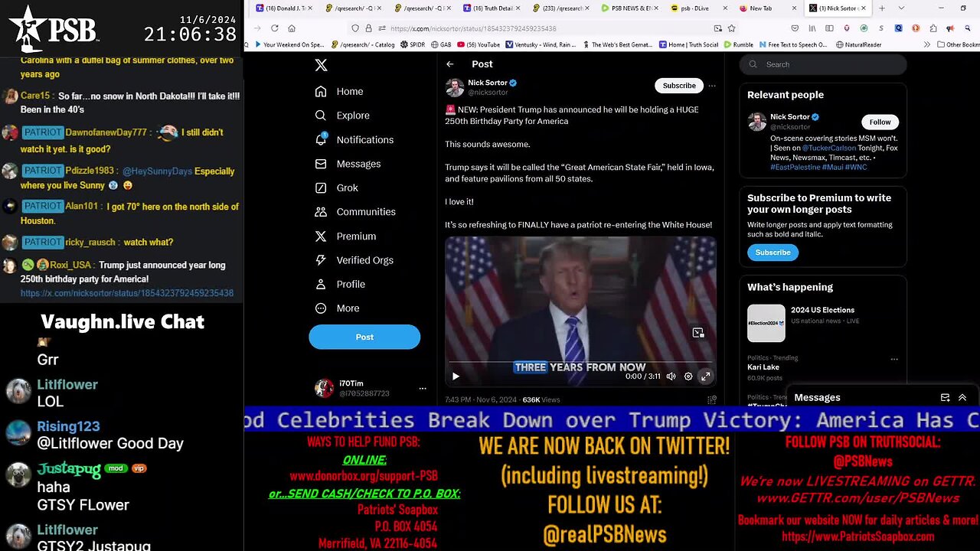Open Premium in X sidebar

[345, 236]
